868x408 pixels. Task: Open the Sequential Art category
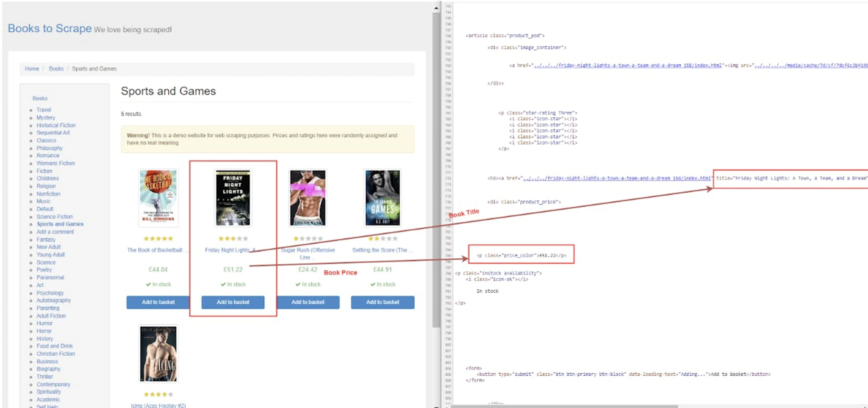tap(53, 133)
